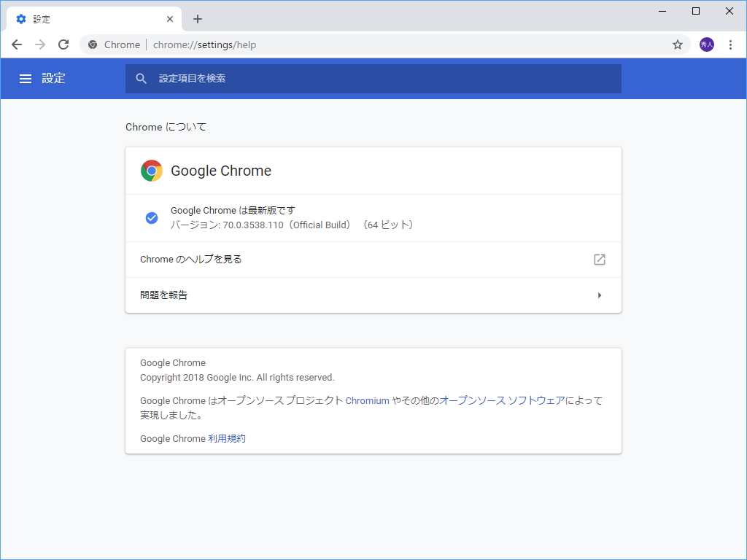Click the reload page icon
Viewport: 747px width, 560px height.
[63, 44]
